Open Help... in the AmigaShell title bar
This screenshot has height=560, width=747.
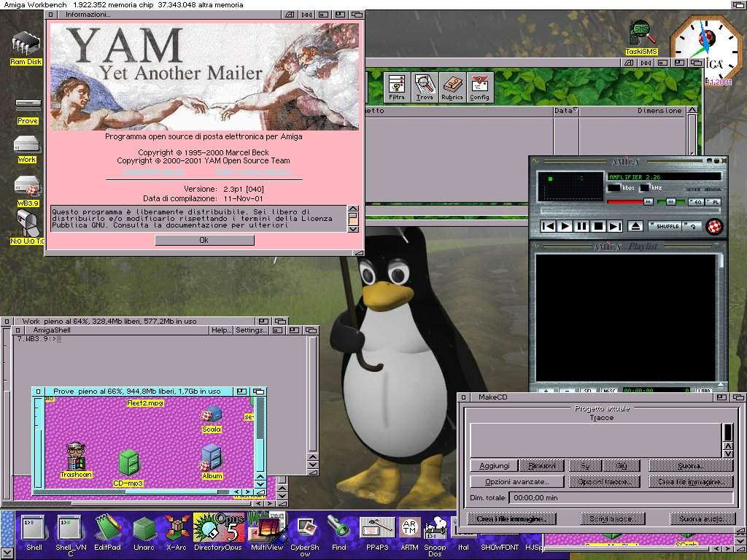(x=221, y=330)
